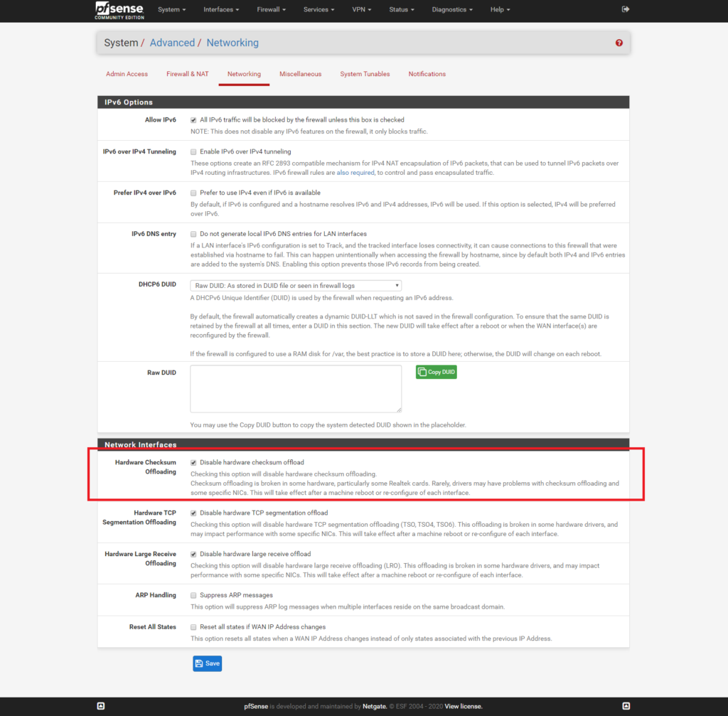Switch to the System Tunables tab
The height and width of the screenshot is (716, 728).
(x=365, y=74)
